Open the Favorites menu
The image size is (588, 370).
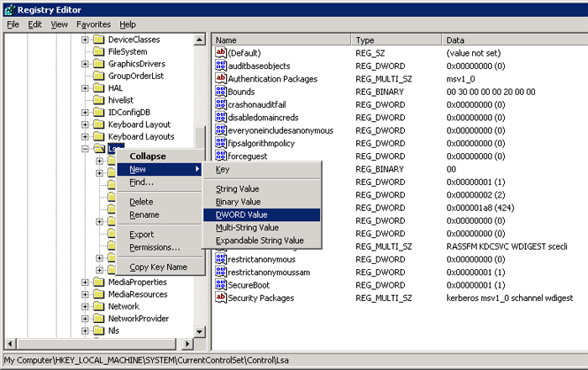(x=94, y=24)
